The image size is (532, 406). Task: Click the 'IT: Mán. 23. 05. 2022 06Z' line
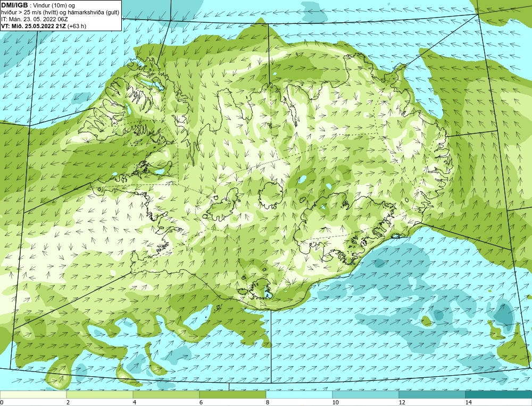click(x=34, y=19)
